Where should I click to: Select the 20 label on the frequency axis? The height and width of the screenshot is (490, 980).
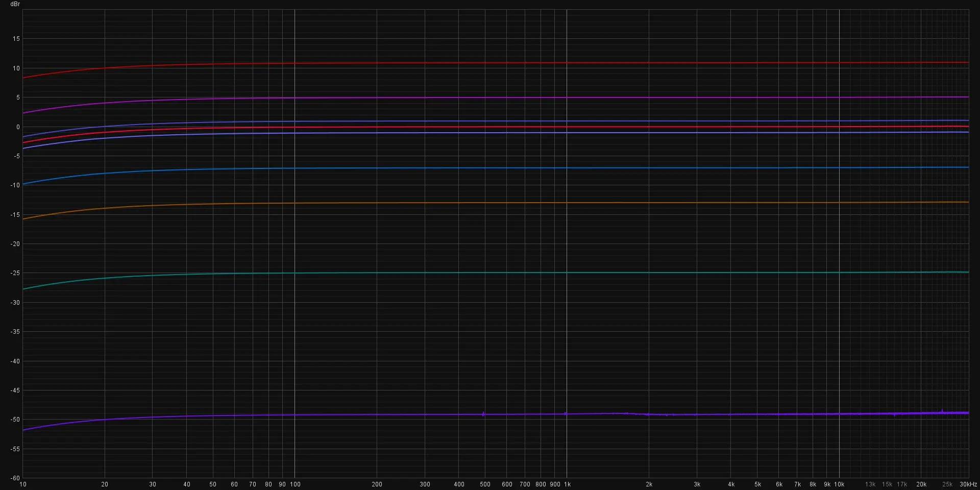pyautogui.click(x=105, y=484)
